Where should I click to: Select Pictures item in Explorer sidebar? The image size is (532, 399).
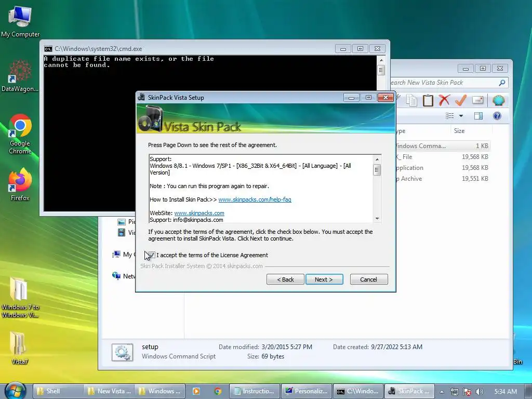[127, 221]
